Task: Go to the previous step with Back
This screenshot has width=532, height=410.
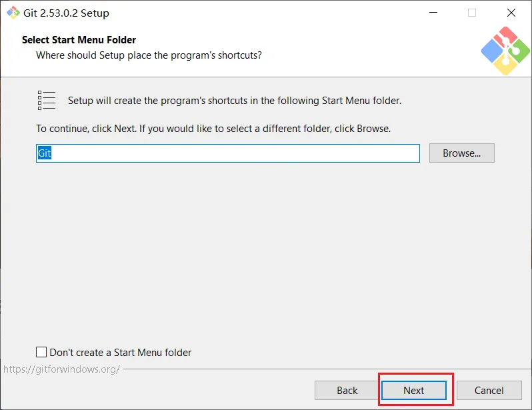Action: pyautogui.click(x=347, y=391)
